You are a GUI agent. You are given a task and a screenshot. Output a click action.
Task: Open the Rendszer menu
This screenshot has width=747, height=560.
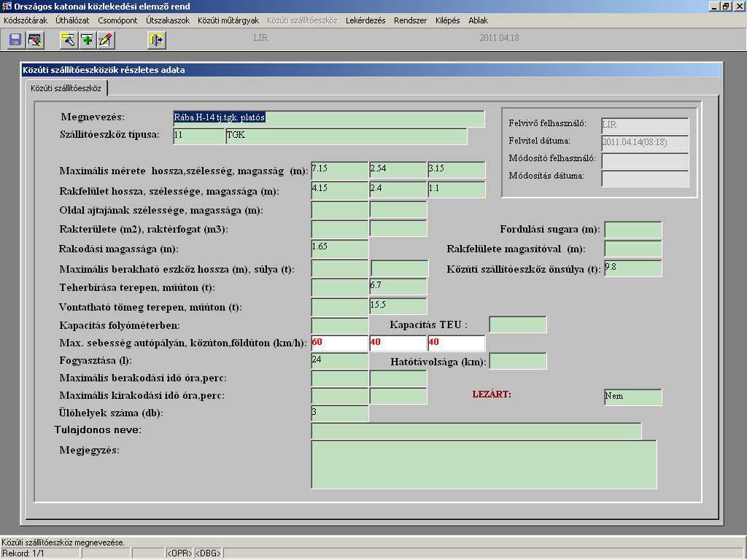click(410, 20)
